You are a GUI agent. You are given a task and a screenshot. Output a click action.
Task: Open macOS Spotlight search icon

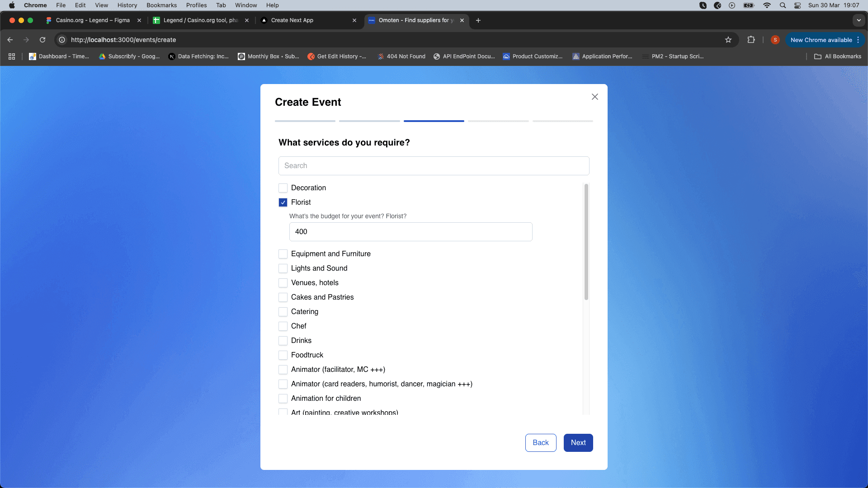click(x=783, y=5)
